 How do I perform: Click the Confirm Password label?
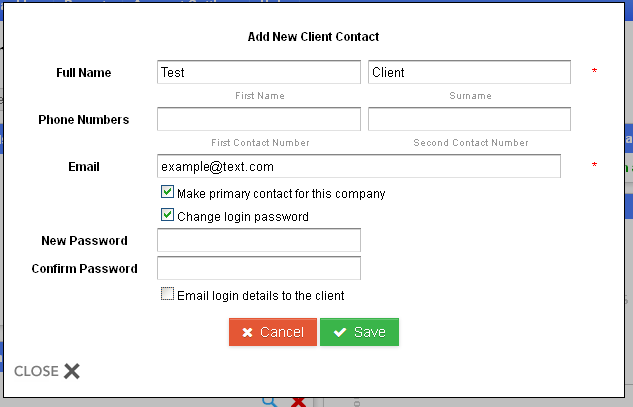pyautogui.click(x=84, y=269)
